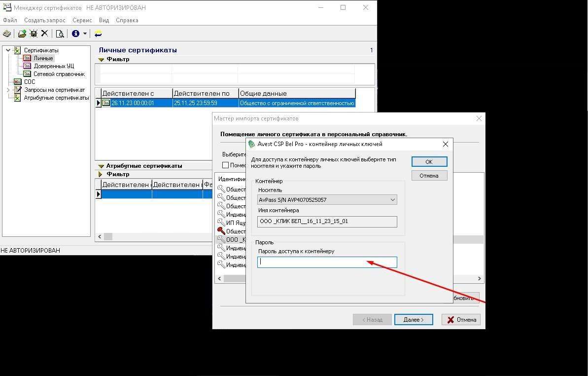588x376 pixels.
Task: Collapse the Фильтр section under Личные сертификаты
Action: [x=101, y=59]
